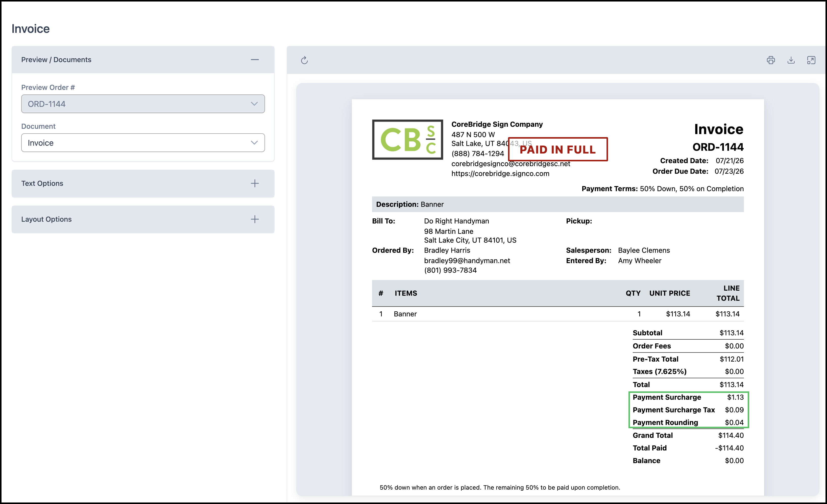Click Bradley Harris ordered-by name

click(447, 250)
